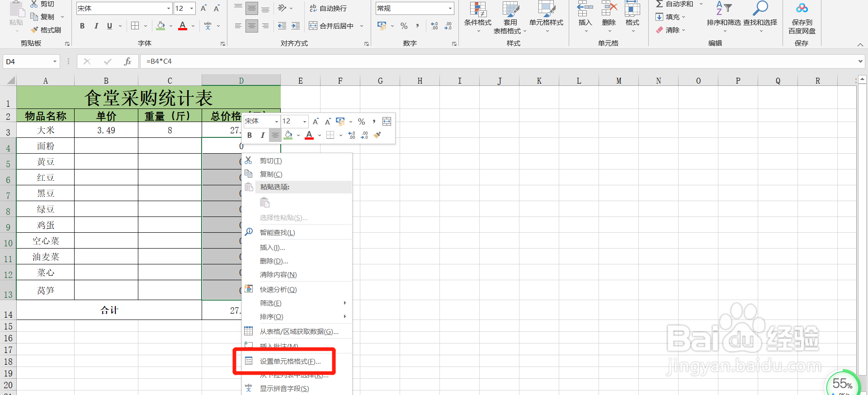Open the number format dropdown (常规)

(x=450, y=8)
